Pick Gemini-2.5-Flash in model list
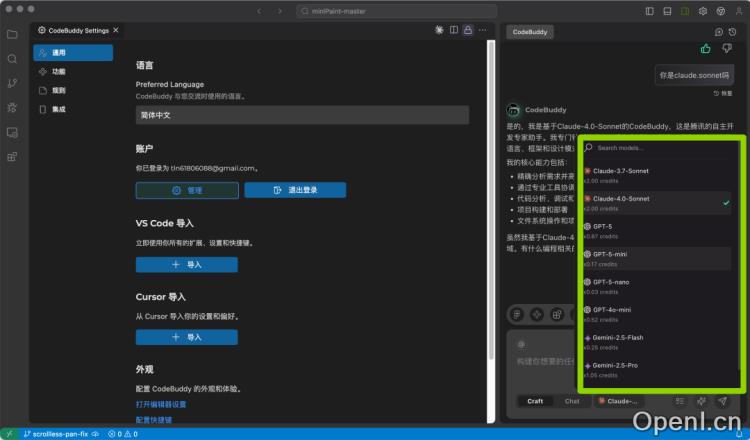The width and height of the screenshot is (750, 440). tap(657, 342)
